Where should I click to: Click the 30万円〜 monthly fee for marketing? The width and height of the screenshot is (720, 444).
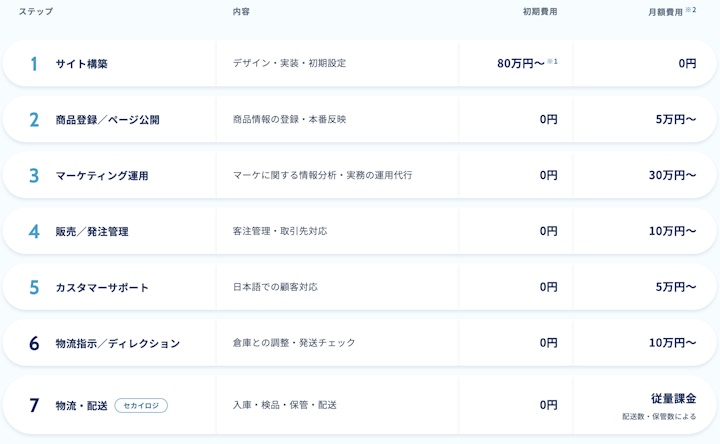coord(673,175)
